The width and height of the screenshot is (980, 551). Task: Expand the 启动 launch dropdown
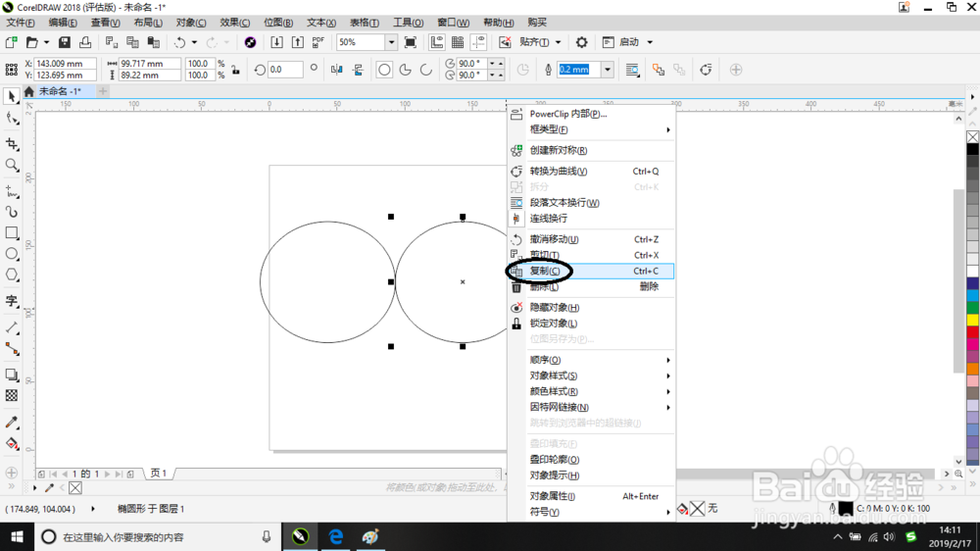click(650, 42)
